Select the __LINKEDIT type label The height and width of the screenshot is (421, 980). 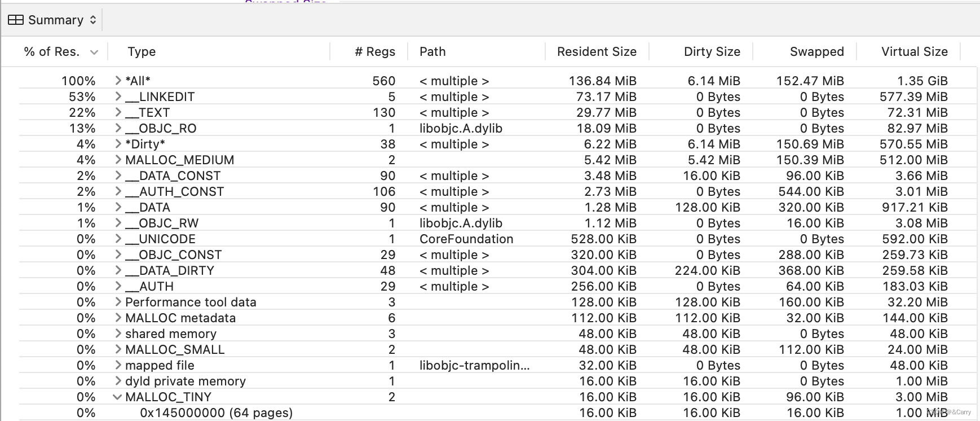click(x=160, y=97)
